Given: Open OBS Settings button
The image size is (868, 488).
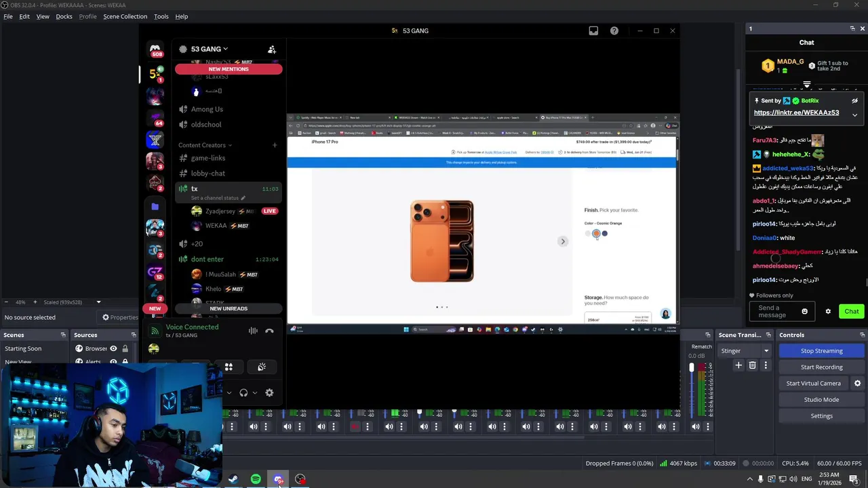Looking at the screenshot, I should 821,416.
